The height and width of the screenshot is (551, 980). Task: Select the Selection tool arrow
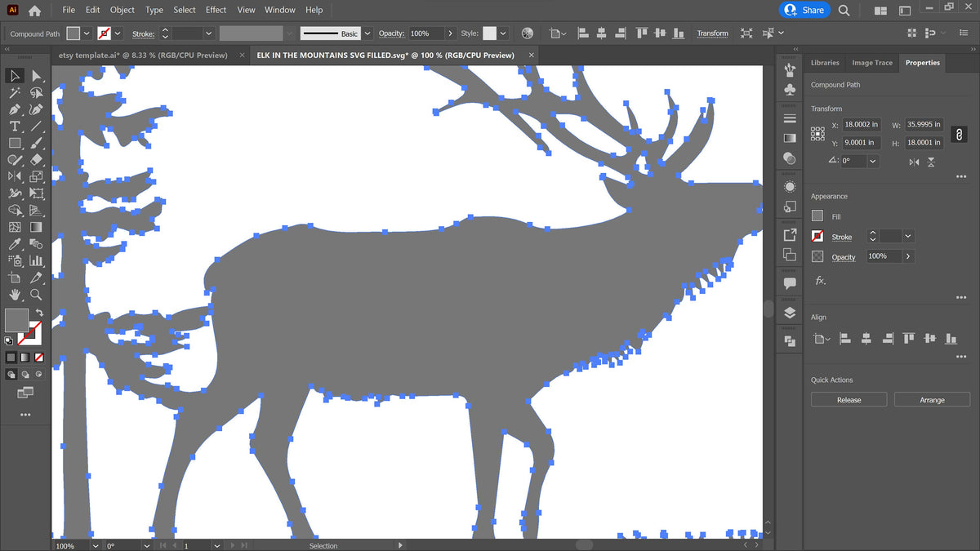(15, 76)
